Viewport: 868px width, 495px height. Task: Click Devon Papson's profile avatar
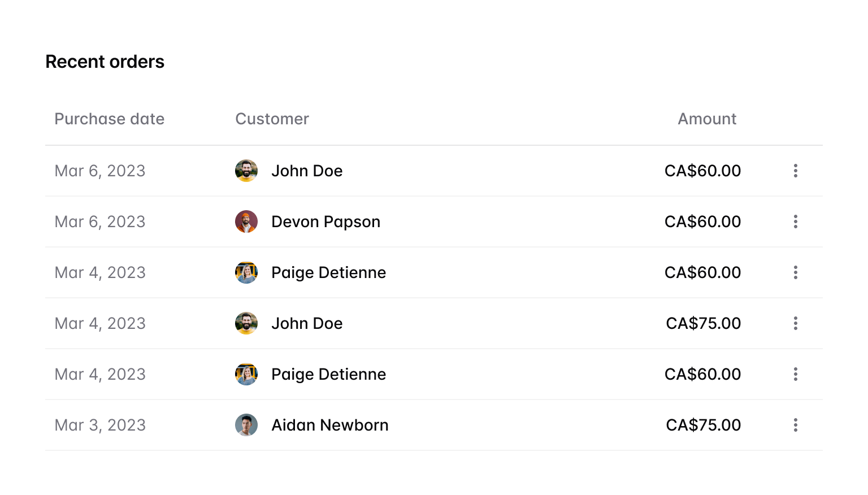click(246, 222)
